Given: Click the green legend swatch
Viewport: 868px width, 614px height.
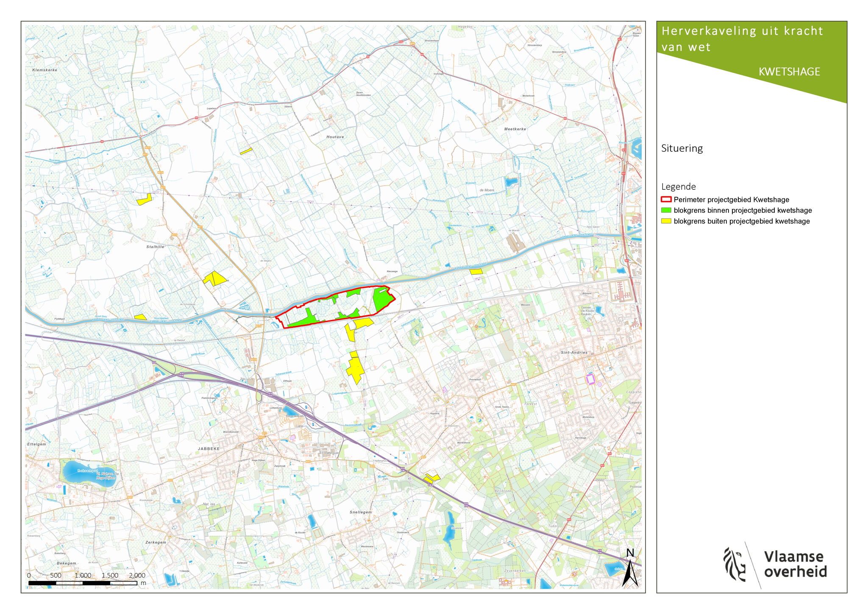Looking at the screenshot, I should click(x=666, y=210).
